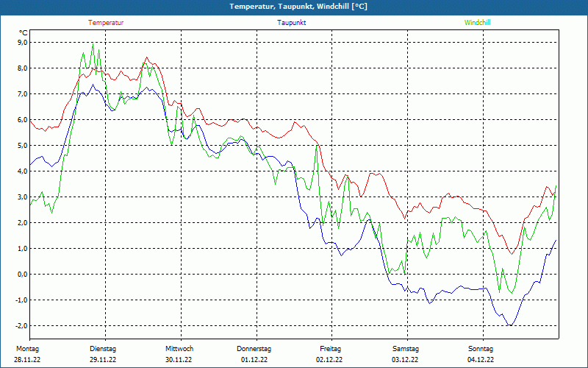
Task: Click the green Windchill legend label
Action: [477, 23]
